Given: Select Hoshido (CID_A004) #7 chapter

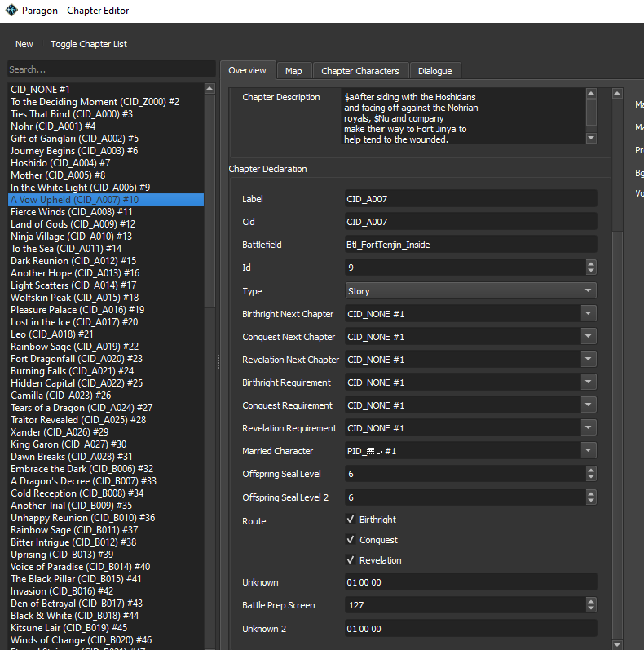Looking at the screenshot, I should [106, 162].
